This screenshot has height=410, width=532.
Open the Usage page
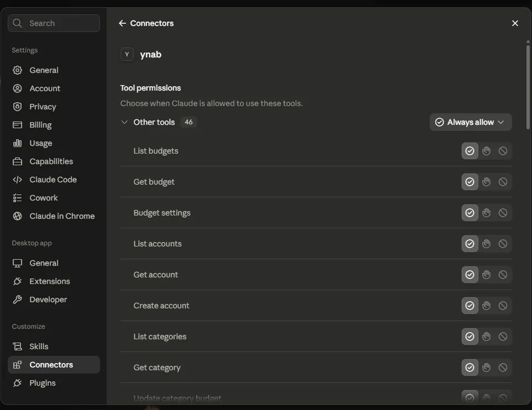pos(54,143)
